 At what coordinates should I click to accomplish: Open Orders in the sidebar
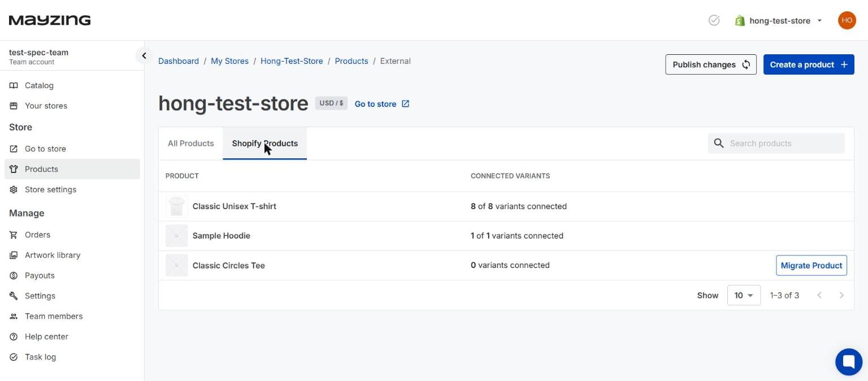coord(72,235)
